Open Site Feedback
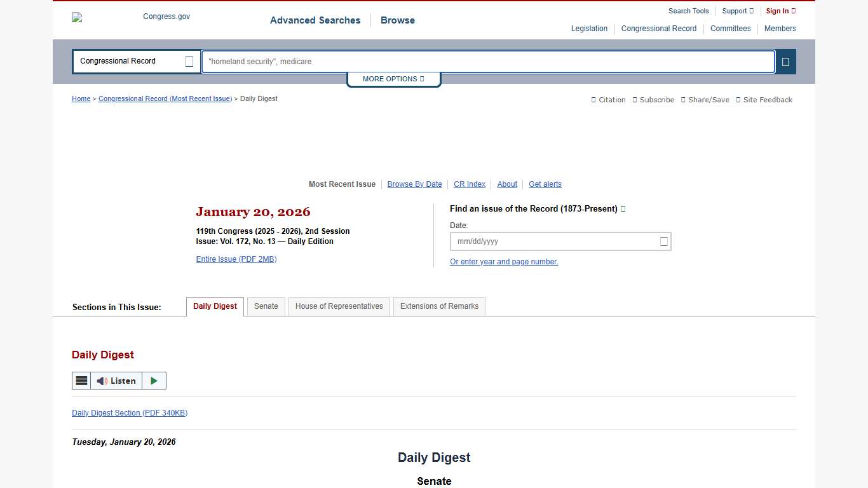The image size is (868, 488). (764, 100)
